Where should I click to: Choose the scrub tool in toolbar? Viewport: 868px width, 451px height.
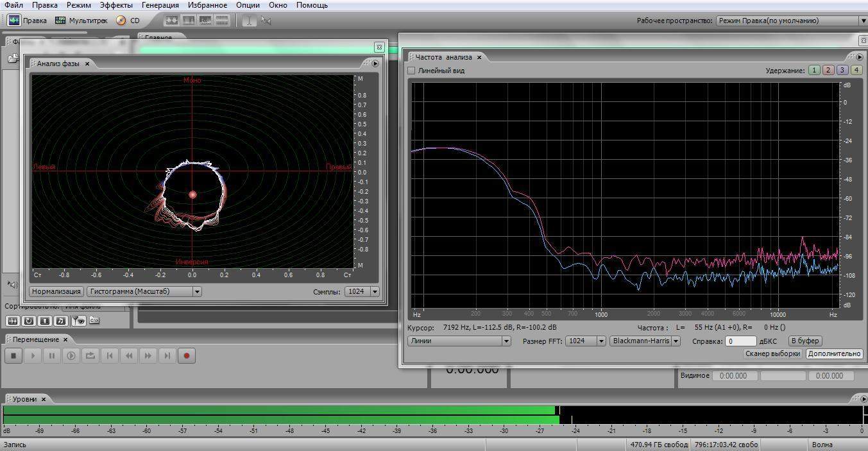point(266,21)
